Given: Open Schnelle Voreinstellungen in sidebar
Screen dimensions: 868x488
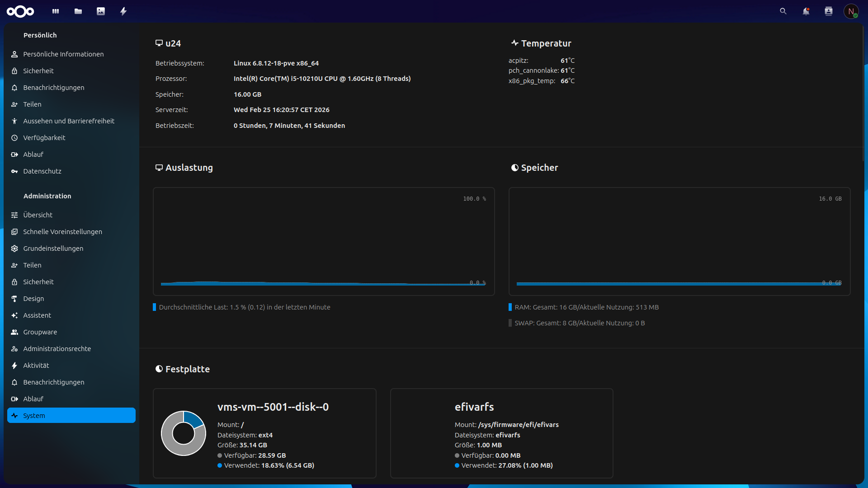Looking at the screenshot, I should pos(62,232).
